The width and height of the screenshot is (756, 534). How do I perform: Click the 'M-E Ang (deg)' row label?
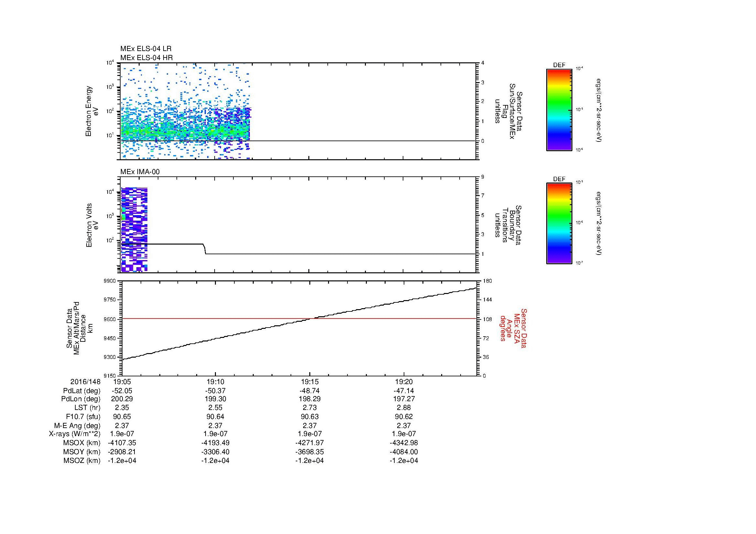78,425
